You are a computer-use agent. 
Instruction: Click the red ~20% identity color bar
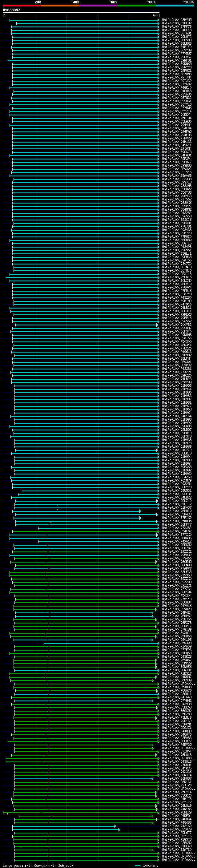point(22,6)
